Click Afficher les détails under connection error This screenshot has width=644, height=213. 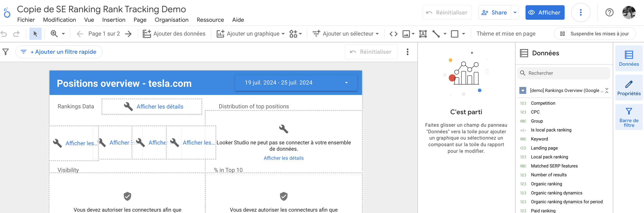pyautogui.click(x=284, y=158)
